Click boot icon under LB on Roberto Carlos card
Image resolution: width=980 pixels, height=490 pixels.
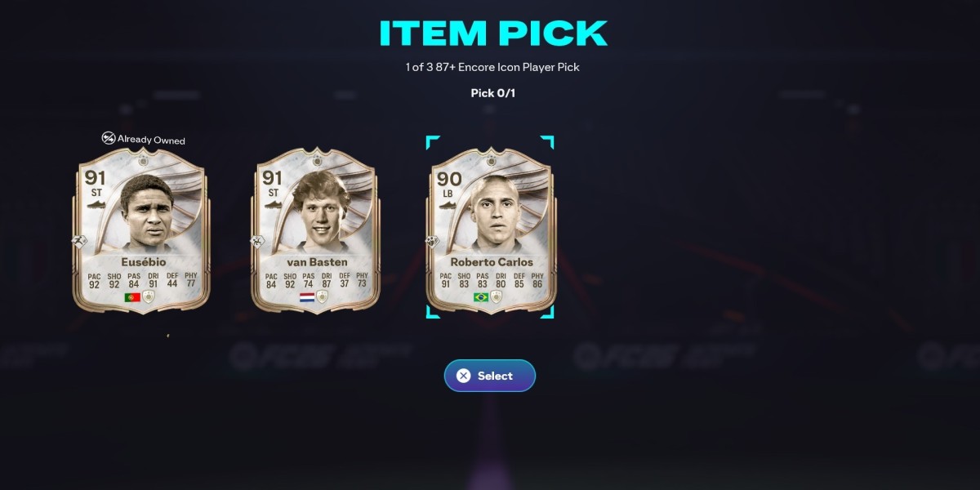tap(448, 205)
